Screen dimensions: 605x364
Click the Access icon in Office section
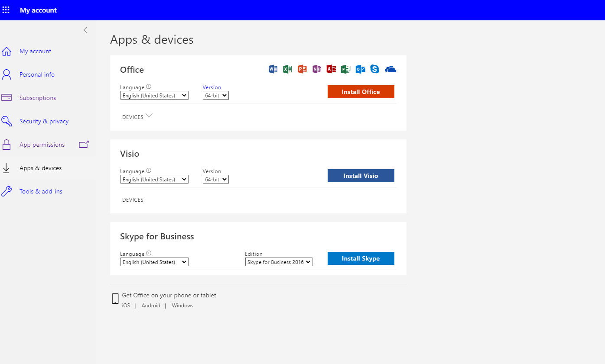point(331,69)
